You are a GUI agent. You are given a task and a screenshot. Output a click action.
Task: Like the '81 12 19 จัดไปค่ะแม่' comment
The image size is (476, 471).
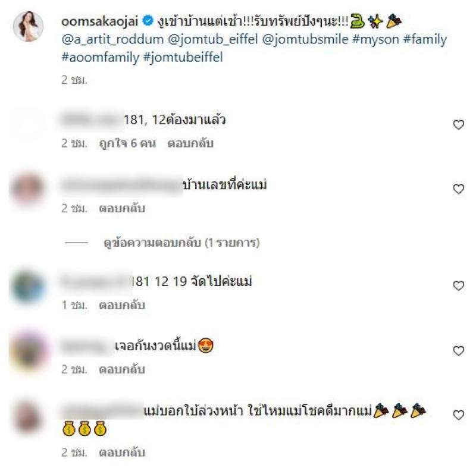(x=458, y=286)
